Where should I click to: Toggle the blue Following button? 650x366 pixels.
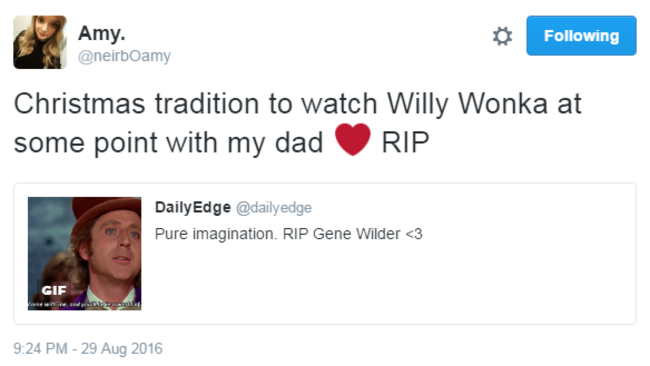(x=581, y=36)
